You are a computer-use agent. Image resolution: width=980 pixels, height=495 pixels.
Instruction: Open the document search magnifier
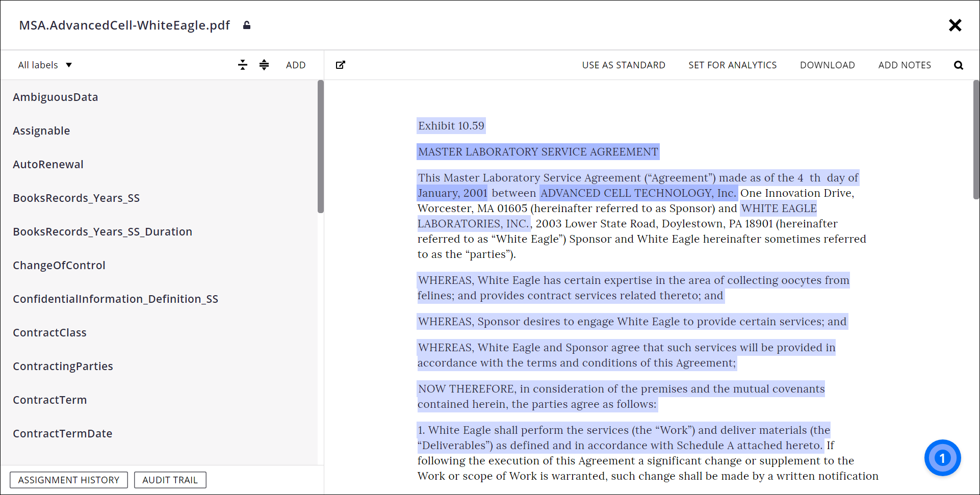pyautogui.click(x=959, y=65)
